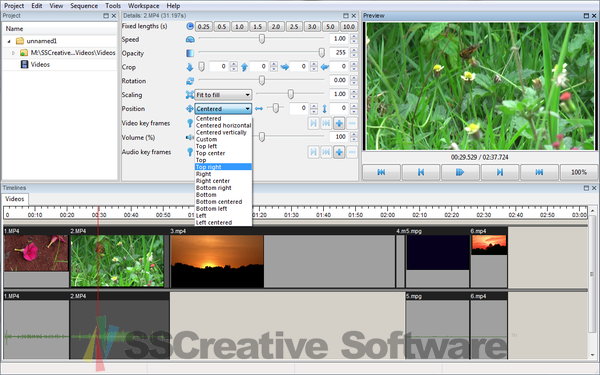The width and height of the screenshot is (600, 375).
Task: Choose 'Top right' in position list
Action: 223,167
